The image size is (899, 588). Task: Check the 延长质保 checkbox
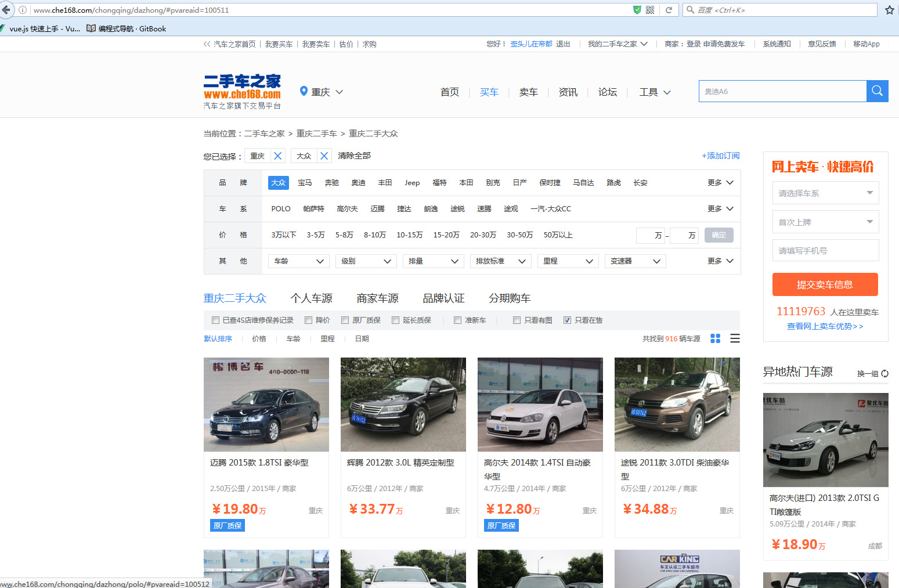(x=395, y=320)
